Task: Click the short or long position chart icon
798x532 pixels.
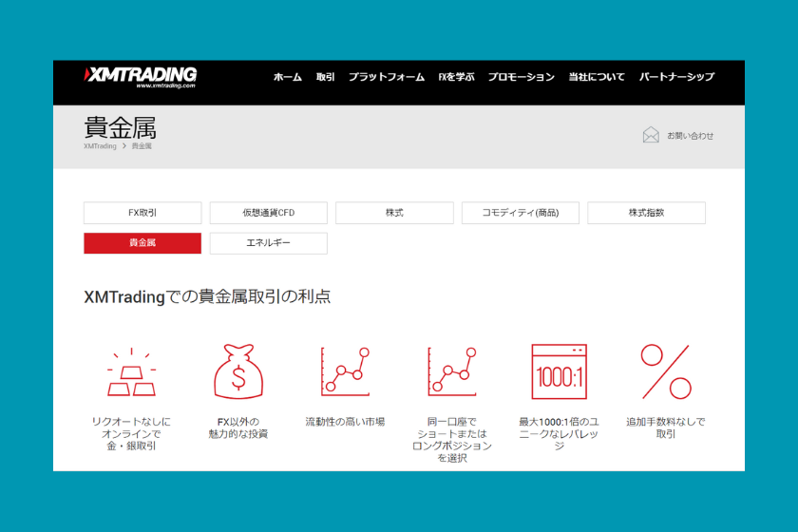Action: (x=451, y=370)
